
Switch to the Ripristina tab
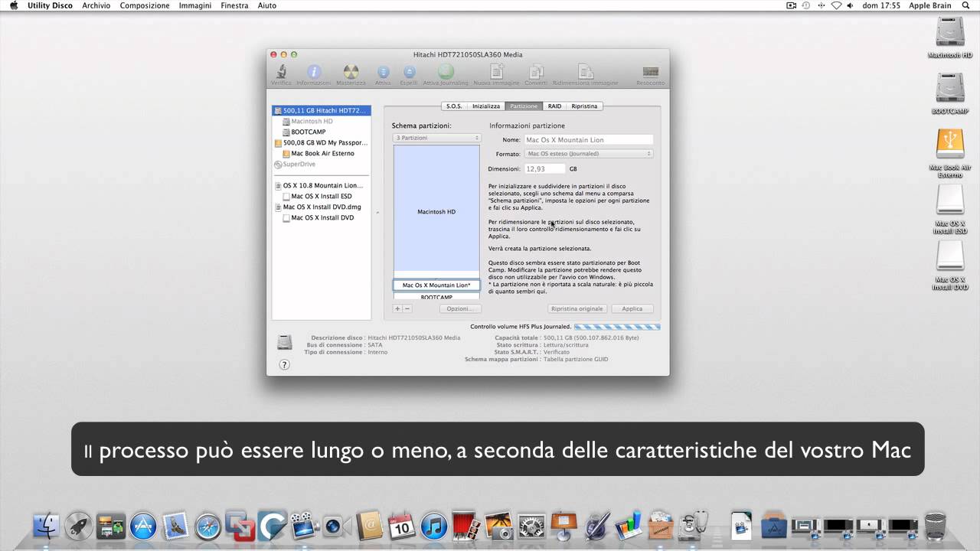click(x=584, y=106)
